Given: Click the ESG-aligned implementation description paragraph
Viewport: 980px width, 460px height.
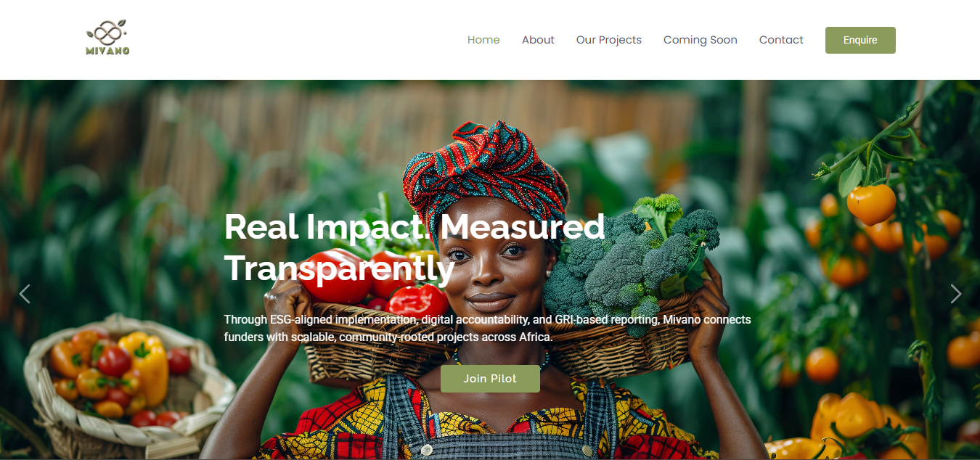Looking at the screenshot, I should pyautogui.click(x=488, y=328).
